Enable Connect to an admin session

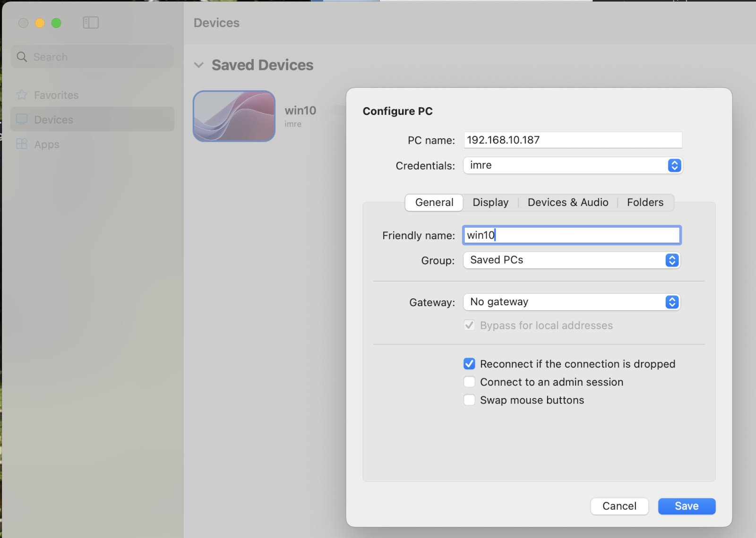pos(469,382)
